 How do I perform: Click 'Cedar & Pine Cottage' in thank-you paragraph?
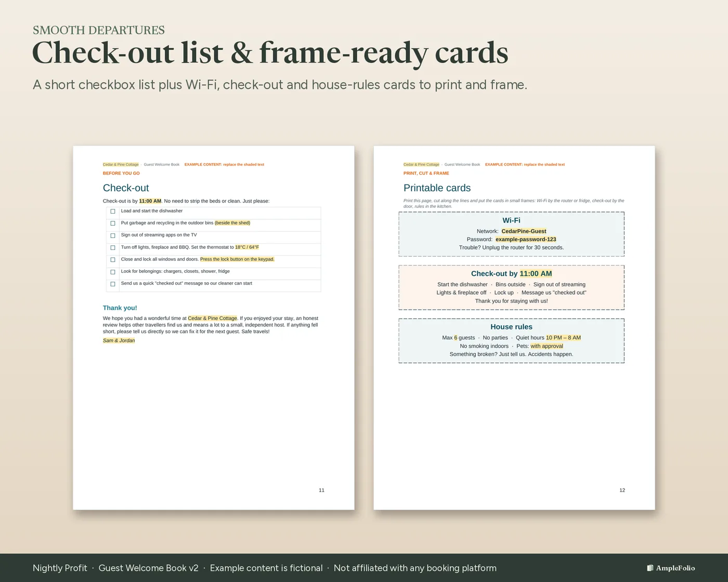[212, 318]
